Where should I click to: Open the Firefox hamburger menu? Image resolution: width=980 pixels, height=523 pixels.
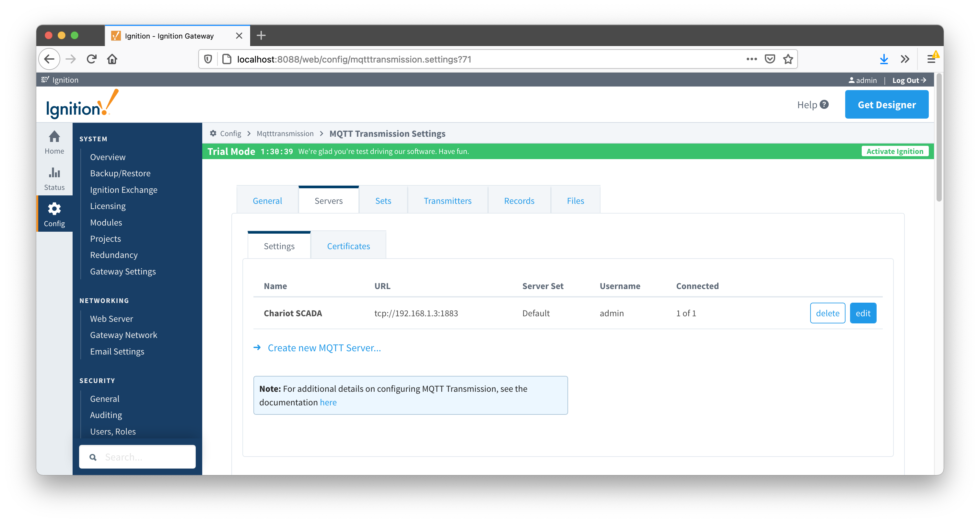pyautogui.click(x=931, y=59)
